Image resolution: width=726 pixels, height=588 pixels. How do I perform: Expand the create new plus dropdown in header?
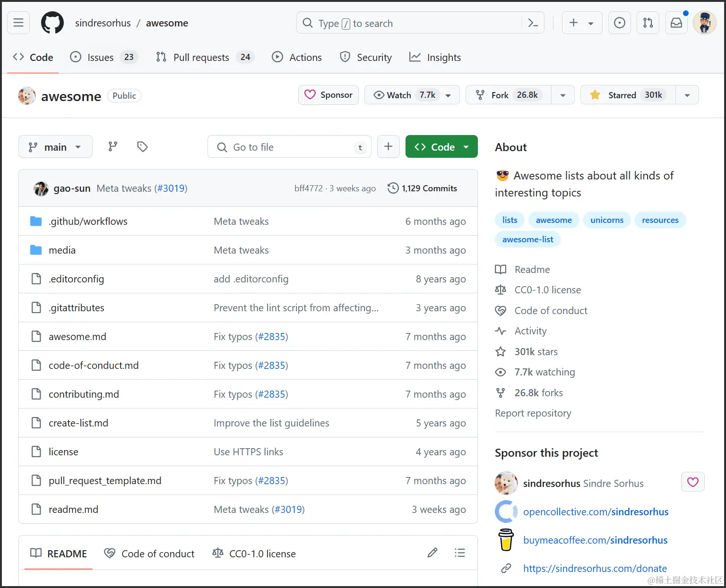pyautogui.click(x=582, y=23)
